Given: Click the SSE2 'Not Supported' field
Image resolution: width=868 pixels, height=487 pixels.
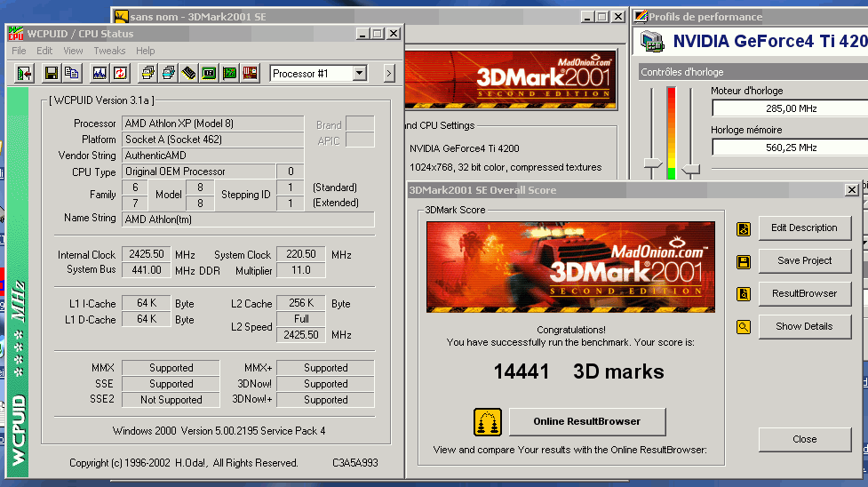Looking at the screenshot, I should point(171,400).
